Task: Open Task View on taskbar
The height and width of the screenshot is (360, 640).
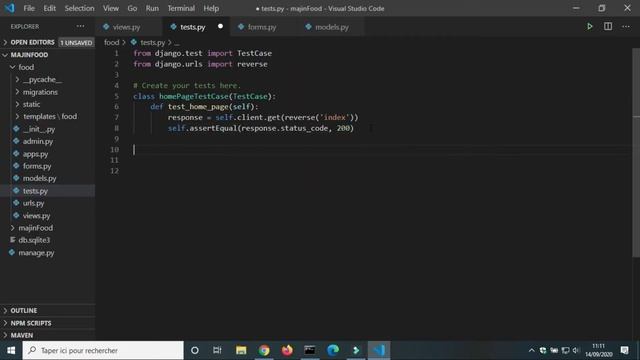Action: tap(217, 350)
